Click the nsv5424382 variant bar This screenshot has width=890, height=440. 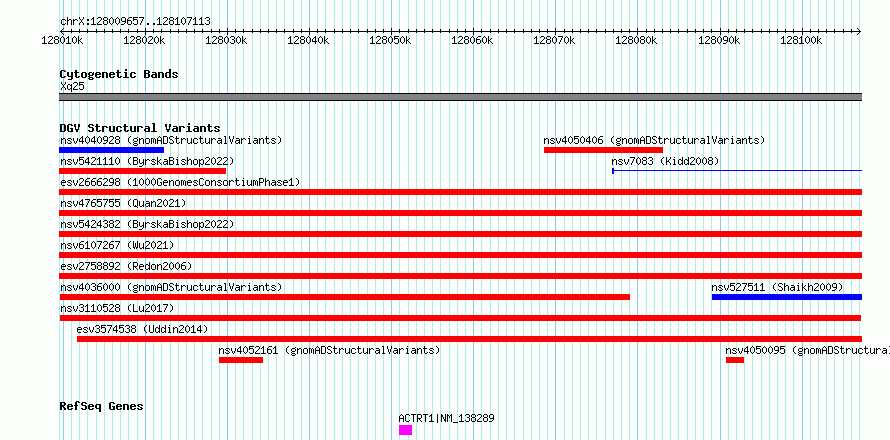click(461, 234)
